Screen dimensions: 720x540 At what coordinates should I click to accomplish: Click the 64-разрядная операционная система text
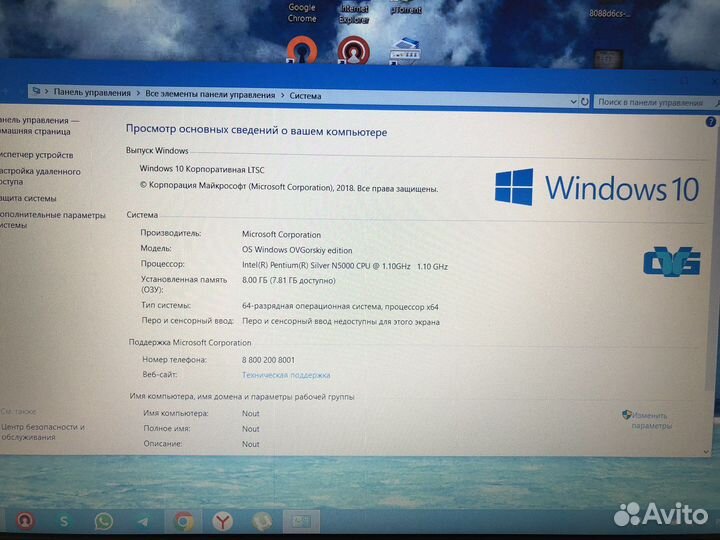[340, 307]
